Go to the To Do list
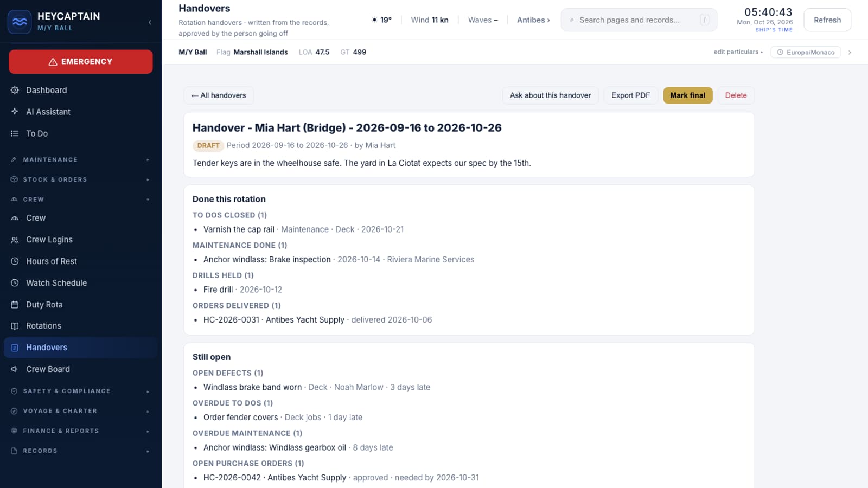Image resolution: width=868 pixels, height=488 pixels. [x=80, y=133]
